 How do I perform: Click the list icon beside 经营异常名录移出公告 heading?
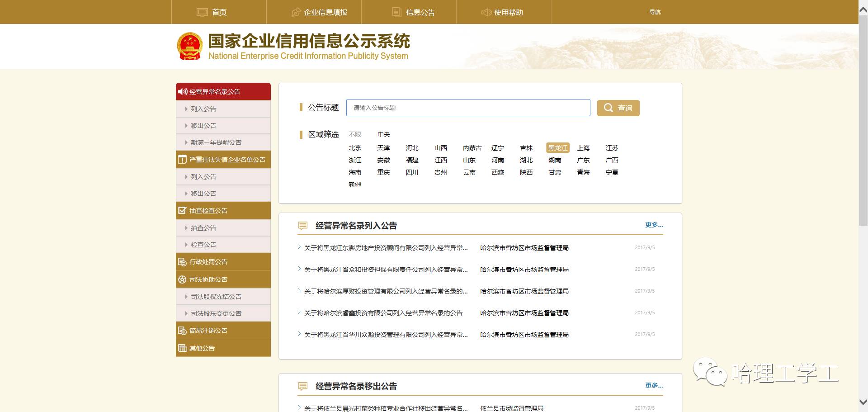303,386
